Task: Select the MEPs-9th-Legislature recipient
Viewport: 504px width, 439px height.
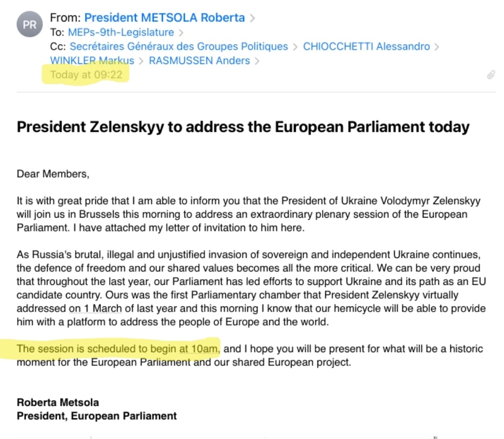Action: tap(121, 32)
